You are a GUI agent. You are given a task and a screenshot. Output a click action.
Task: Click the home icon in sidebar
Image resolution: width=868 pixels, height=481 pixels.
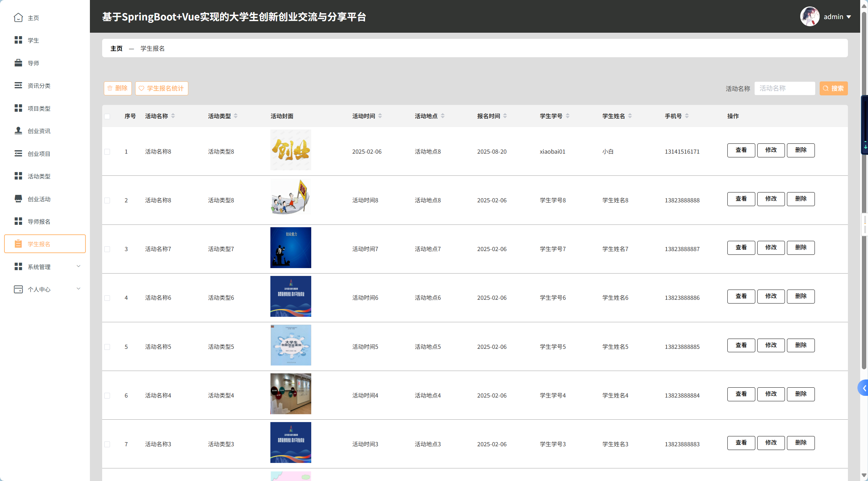click(x=18, y=17)
